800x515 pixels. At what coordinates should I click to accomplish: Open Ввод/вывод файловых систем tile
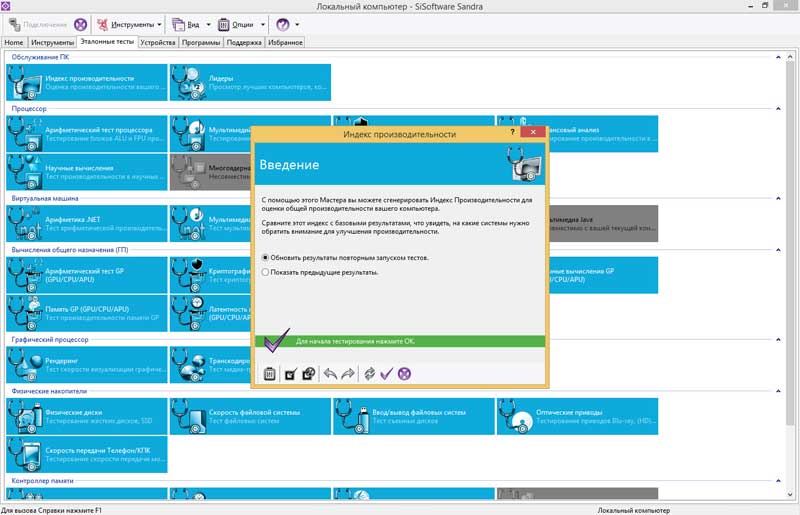414,416
